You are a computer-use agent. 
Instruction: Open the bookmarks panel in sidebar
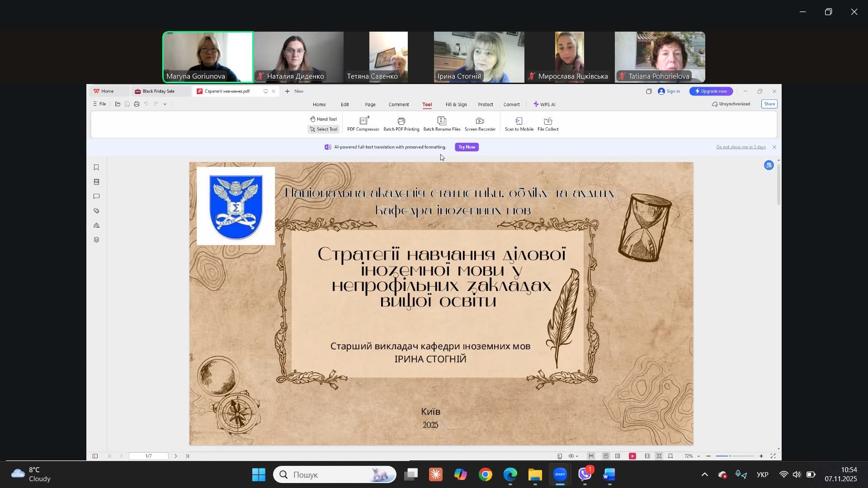click(96, 168)
